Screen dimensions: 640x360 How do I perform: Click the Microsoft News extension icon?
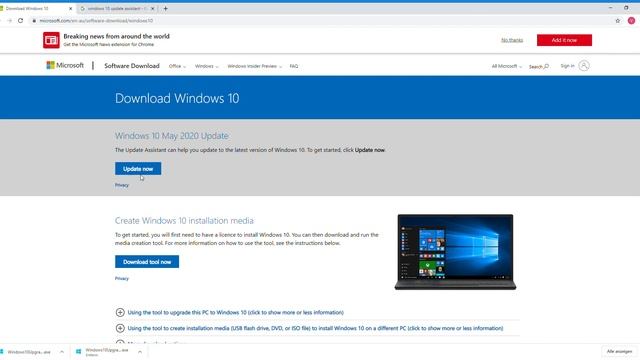(51, 40)
